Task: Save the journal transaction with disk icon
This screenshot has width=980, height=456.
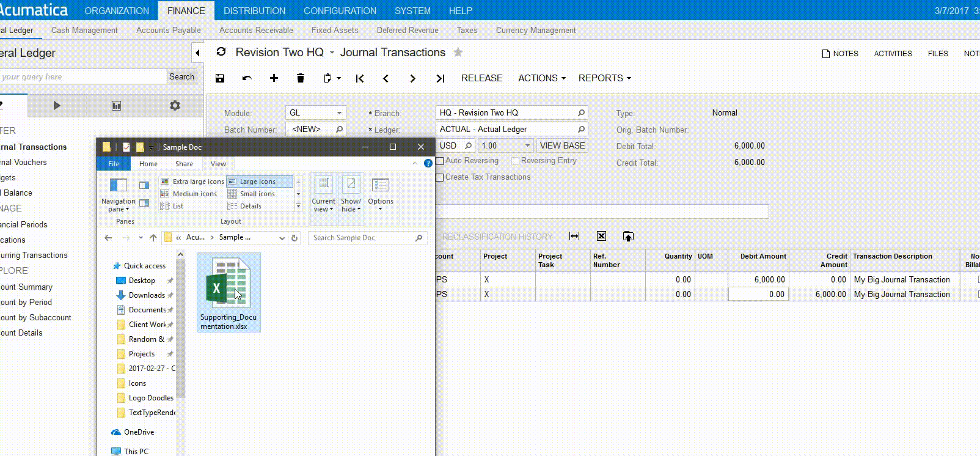Action: [x=220, y=78]
